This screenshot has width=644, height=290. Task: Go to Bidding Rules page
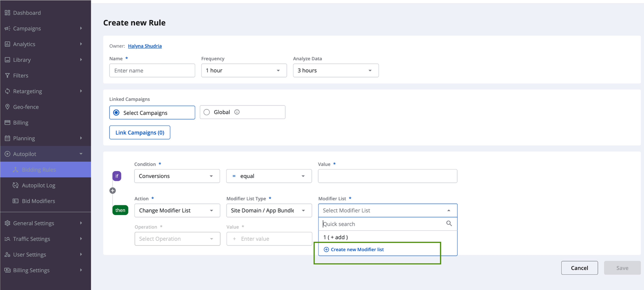(x=45, y=170)
